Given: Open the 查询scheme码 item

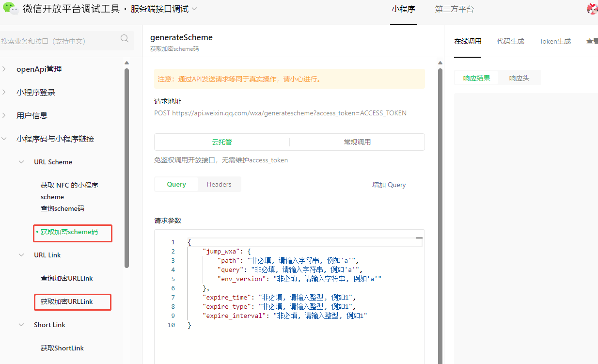Looking at the screenshot, I should click(x=63, y=208).
